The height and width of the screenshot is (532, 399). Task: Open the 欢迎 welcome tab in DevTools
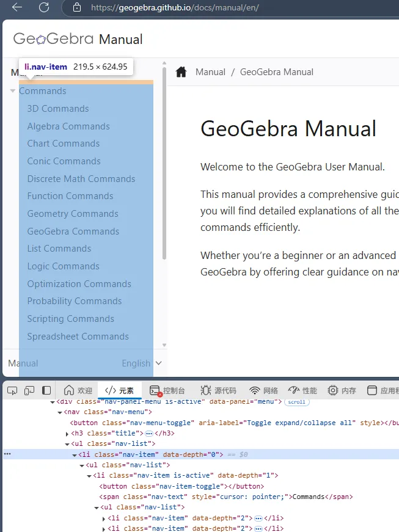tap(78, 390)
